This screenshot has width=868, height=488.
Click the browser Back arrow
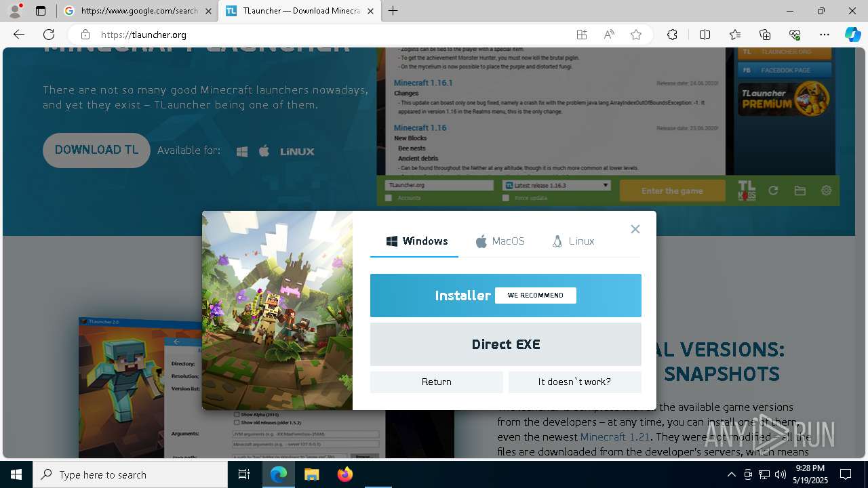[x=19, y=35]
